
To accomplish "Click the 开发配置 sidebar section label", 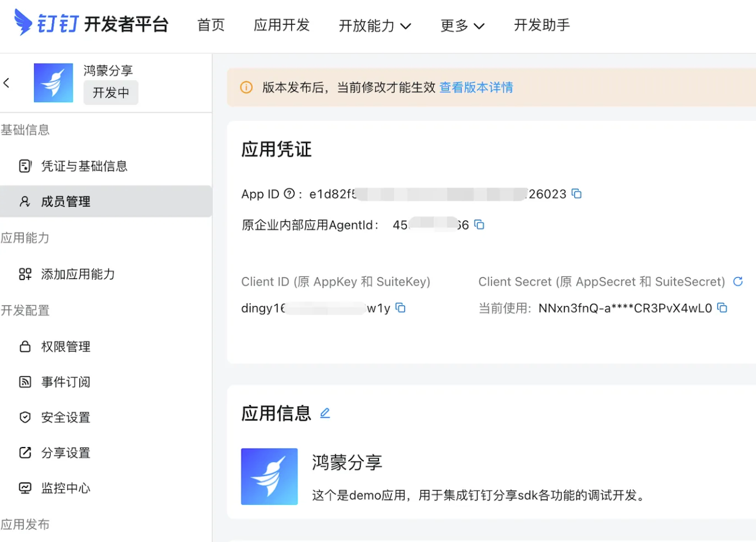I will pos(25,311).
